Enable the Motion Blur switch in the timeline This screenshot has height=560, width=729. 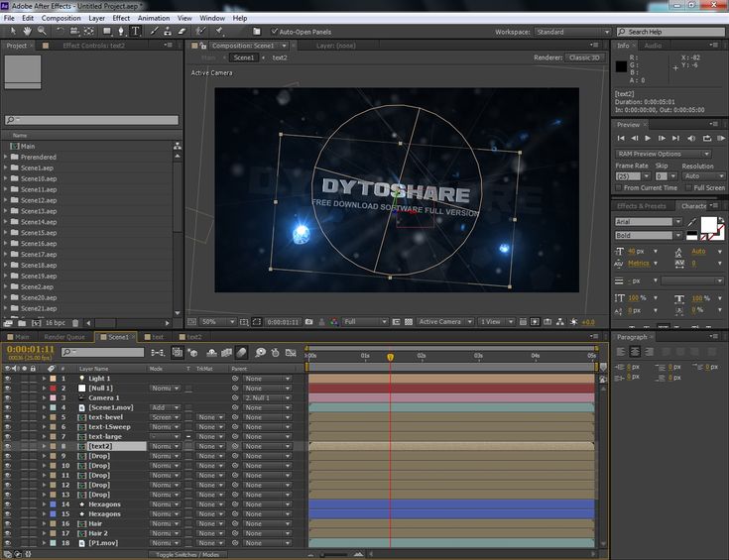(x=241, y=352)
